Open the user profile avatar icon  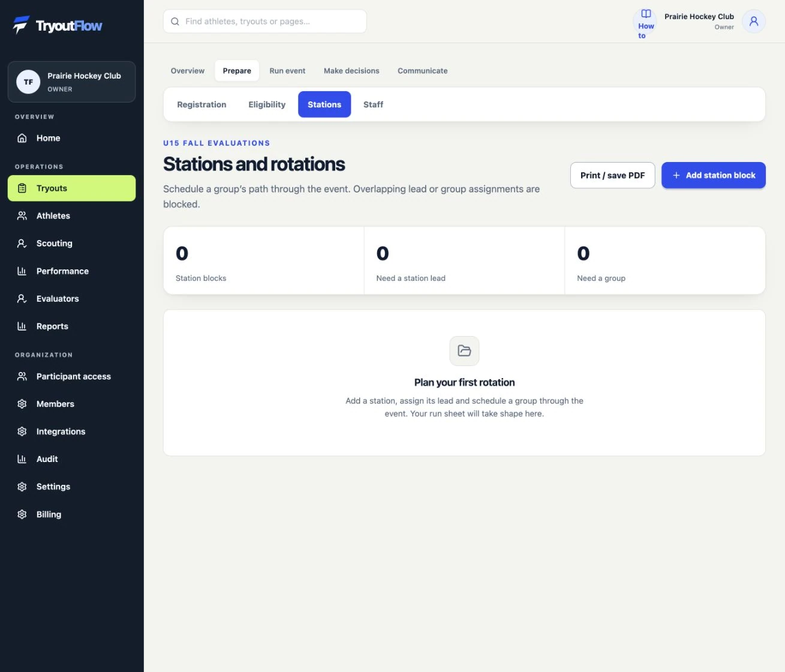pyautogui.click(x=754, y=22)
